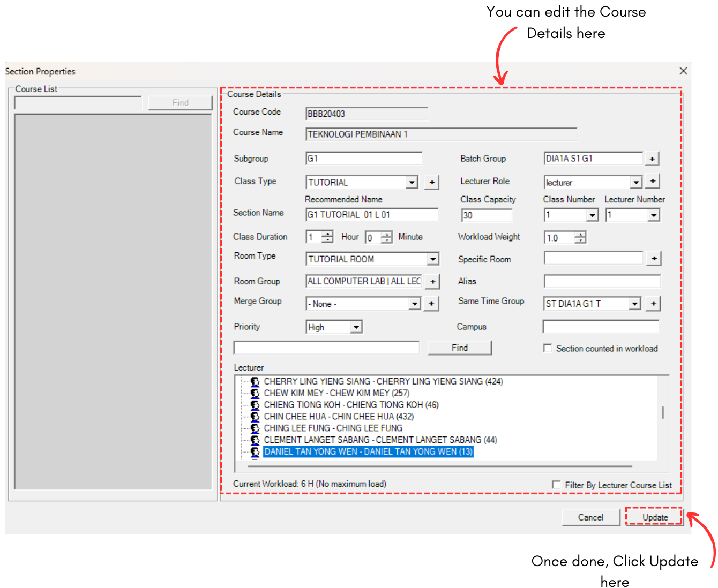Image resolution: width=718 pixels, height=588 pixels.
Task: Select lecturer CHIN CHEE HUA in list
Action: pos(339,417)
